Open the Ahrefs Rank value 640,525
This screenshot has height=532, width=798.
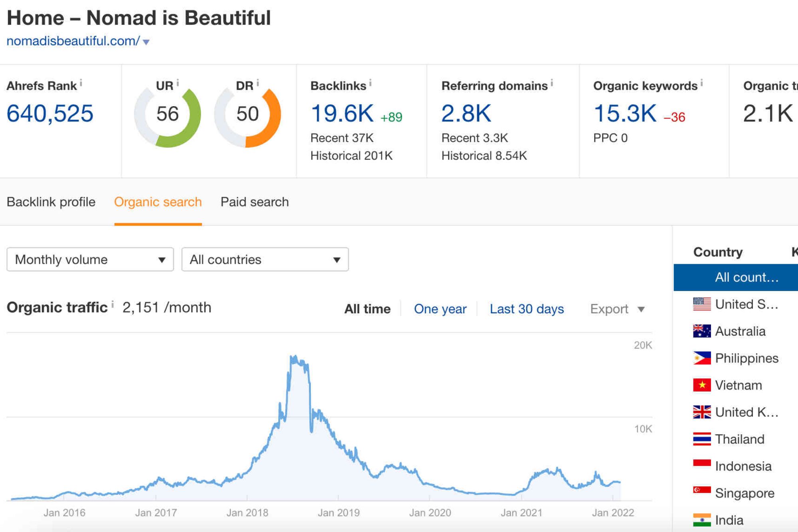(50, 113)
